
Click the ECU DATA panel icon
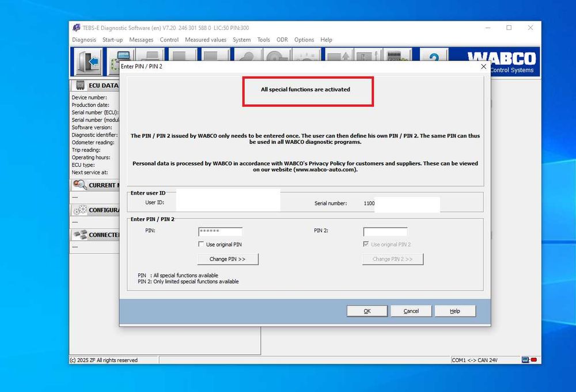[x=80, y=85]
